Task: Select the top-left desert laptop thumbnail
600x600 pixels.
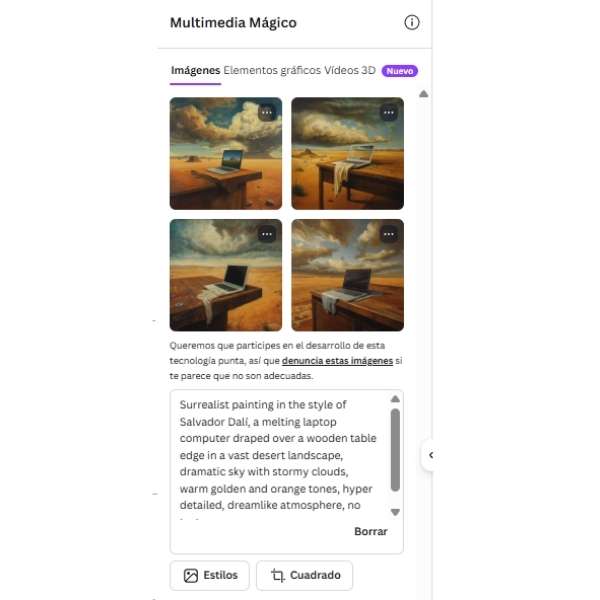Action: (226, 153)
